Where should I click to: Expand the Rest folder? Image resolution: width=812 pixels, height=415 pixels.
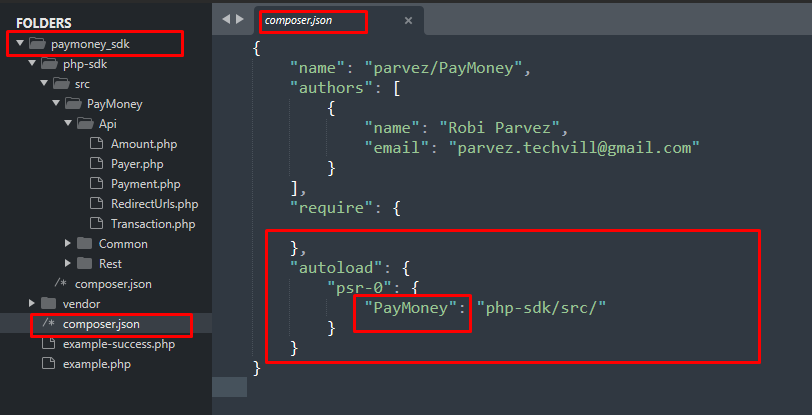point(68,264)
